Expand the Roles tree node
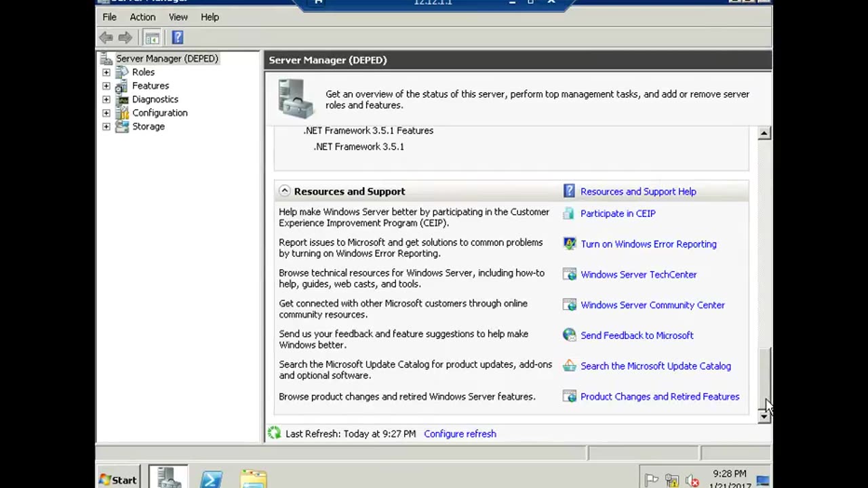This screenshot has height=488, width=868. coord(106,72)
